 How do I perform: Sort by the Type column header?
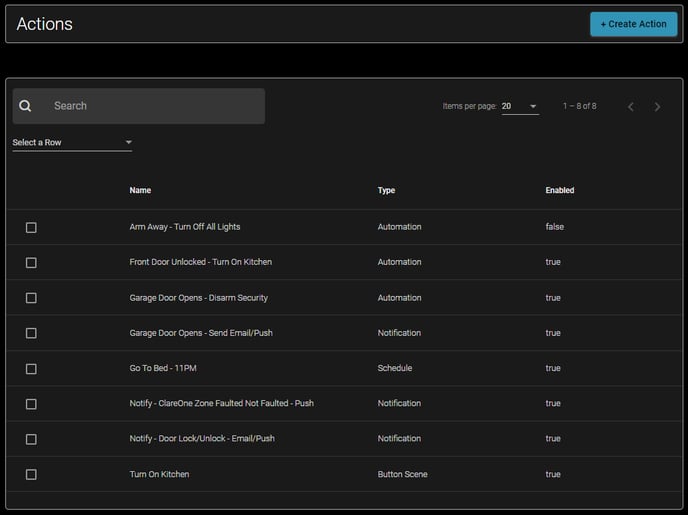pos(386,190)
